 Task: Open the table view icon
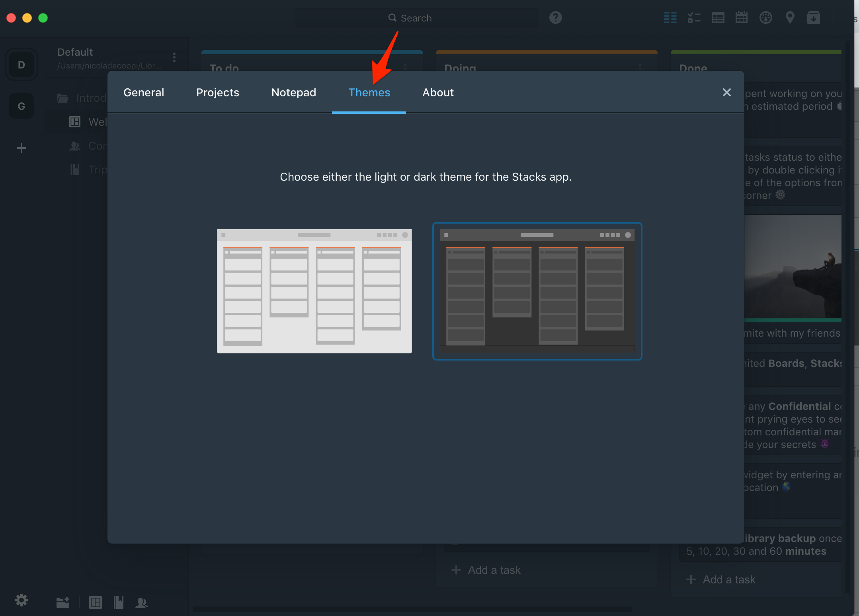[718, 18]
